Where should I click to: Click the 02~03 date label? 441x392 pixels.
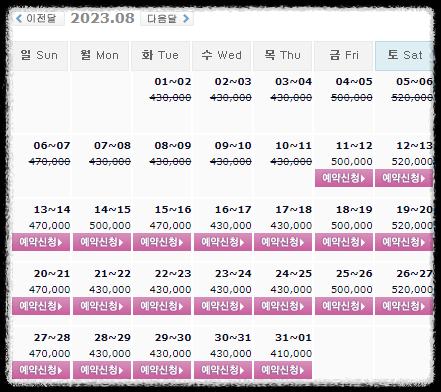click(233, 82)
